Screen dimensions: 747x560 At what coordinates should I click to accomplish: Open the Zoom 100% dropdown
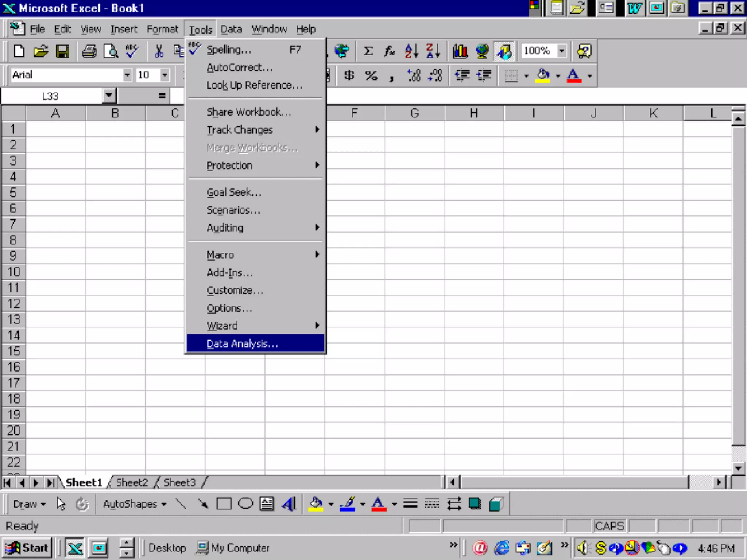click(x=562, y=51)
